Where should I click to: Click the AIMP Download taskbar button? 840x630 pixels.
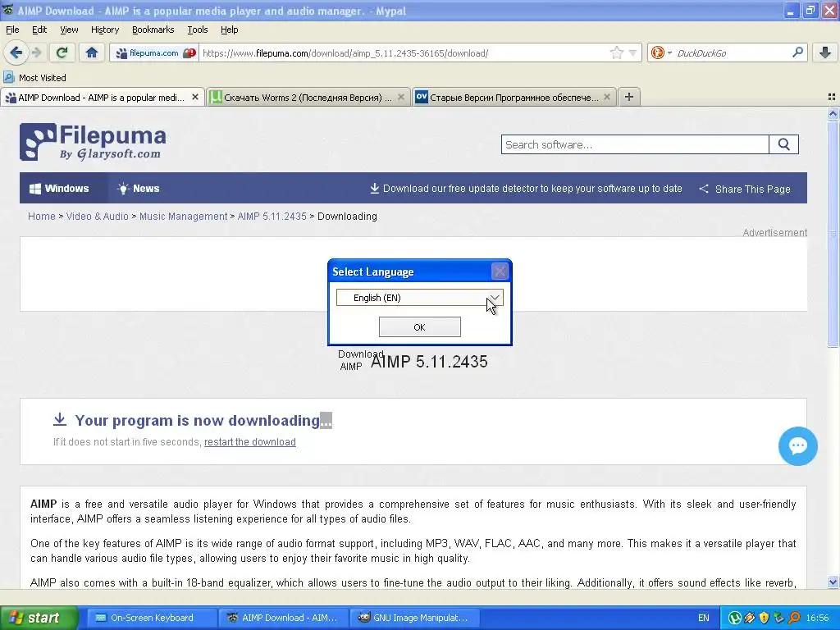(283, 618)
